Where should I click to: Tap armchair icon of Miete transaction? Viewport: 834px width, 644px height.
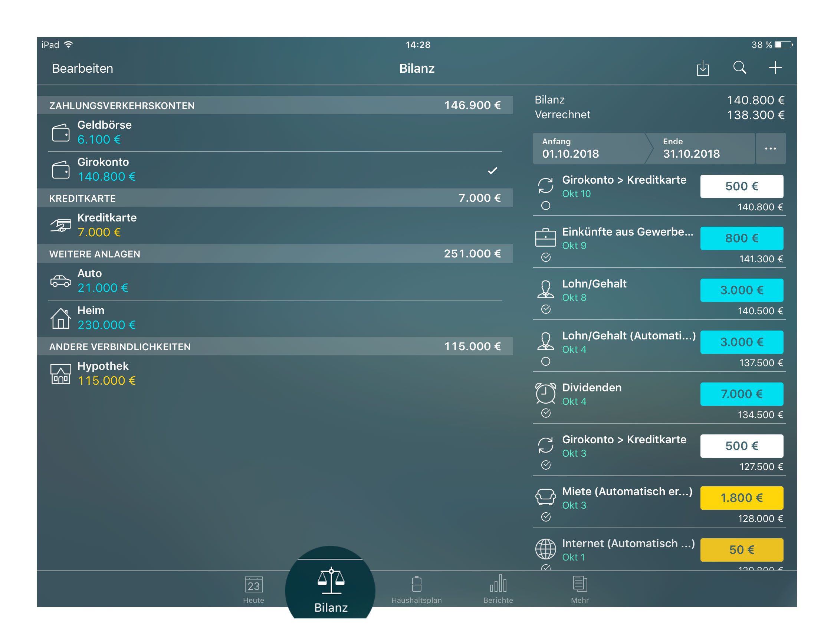coord(546,497)
